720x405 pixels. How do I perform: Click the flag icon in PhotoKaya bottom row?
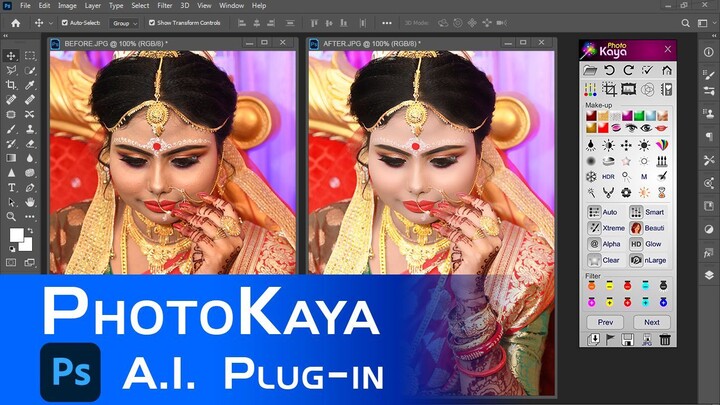[x=610, y=339]
